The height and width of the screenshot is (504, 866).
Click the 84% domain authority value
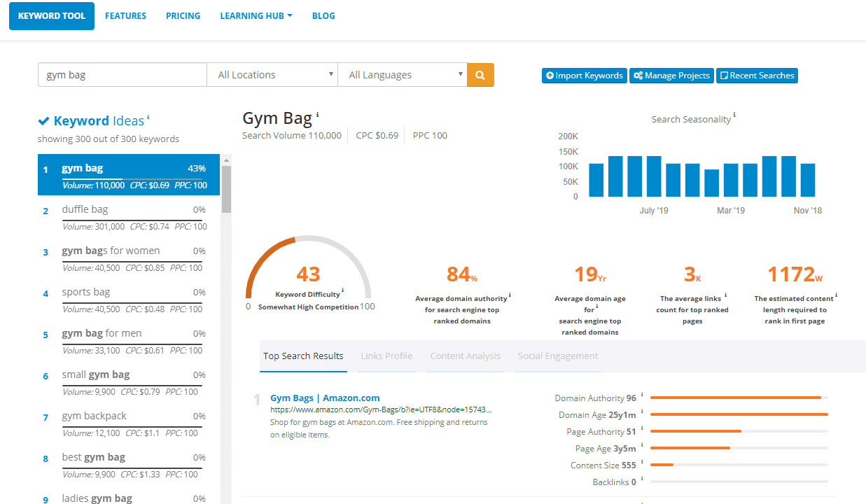[x=462, y=274]
